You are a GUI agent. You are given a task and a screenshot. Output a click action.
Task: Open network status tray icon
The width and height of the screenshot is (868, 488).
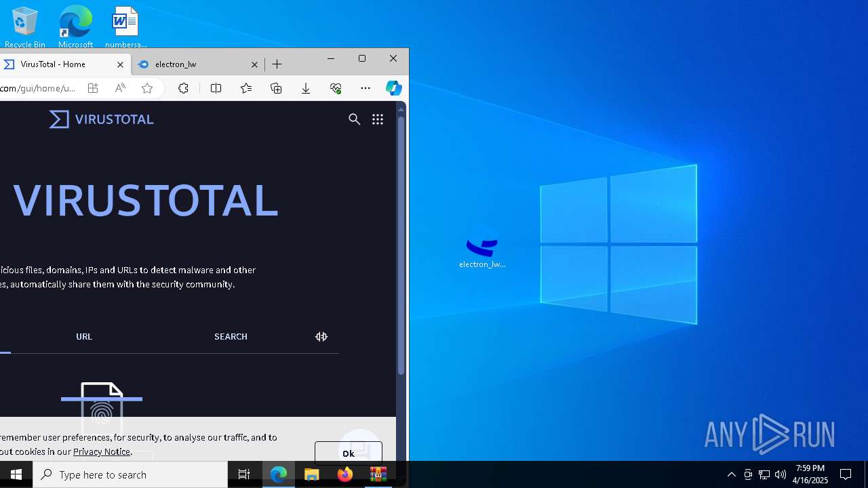point(764,474)
